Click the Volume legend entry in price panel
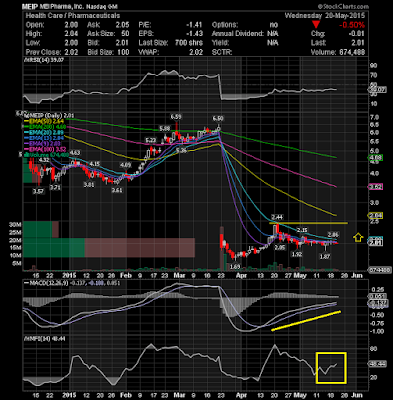 point(48,155)
